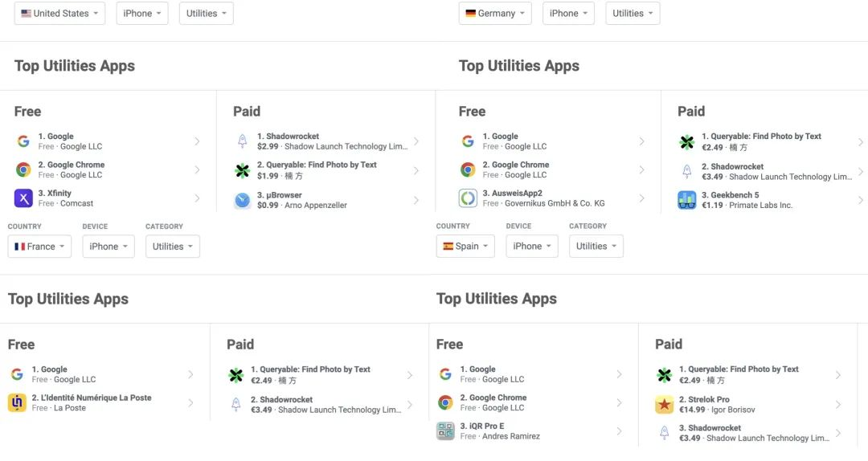Click the '€1.19 · Primate Labs Inc.' text
This screenshot has width=868, height=461.
pyautogui.click(x=747, y=206)
